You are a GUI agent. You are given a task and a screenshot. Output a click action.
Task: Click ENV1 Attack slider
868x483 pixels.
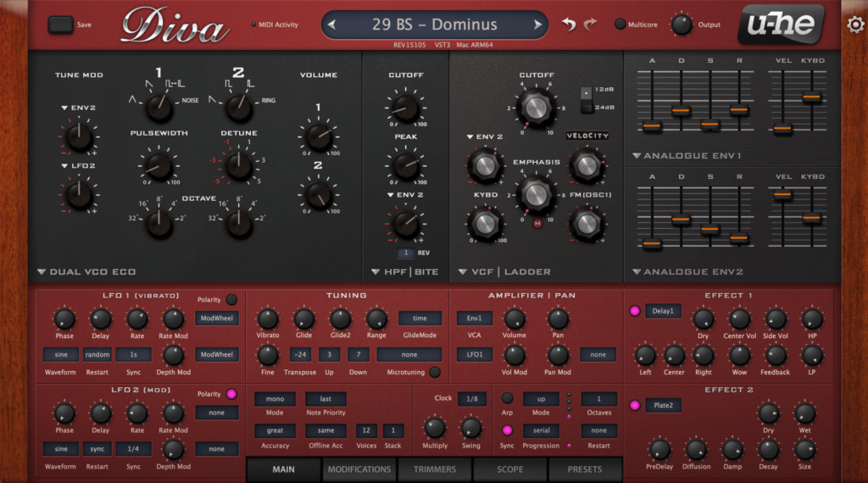652,126
